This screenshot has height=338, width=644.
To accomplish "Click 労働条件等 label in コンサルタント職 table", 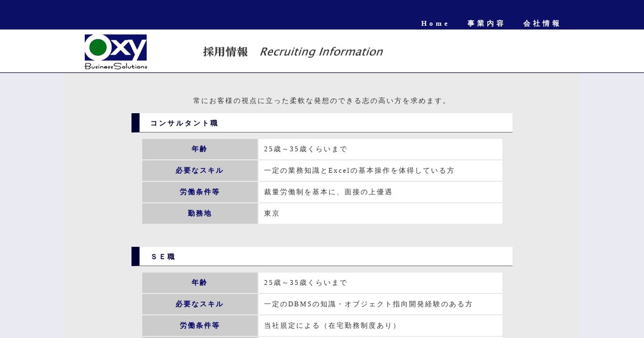I will 200,192.
